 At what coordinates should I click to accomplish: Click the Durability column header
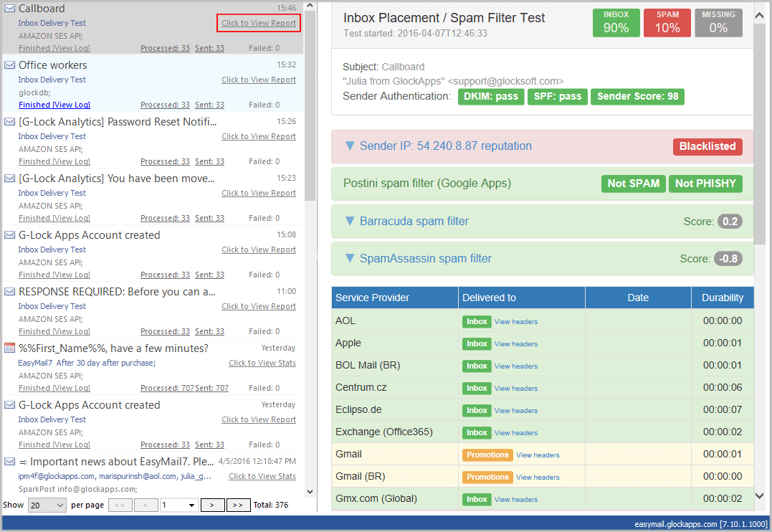(x=723, y=298)
